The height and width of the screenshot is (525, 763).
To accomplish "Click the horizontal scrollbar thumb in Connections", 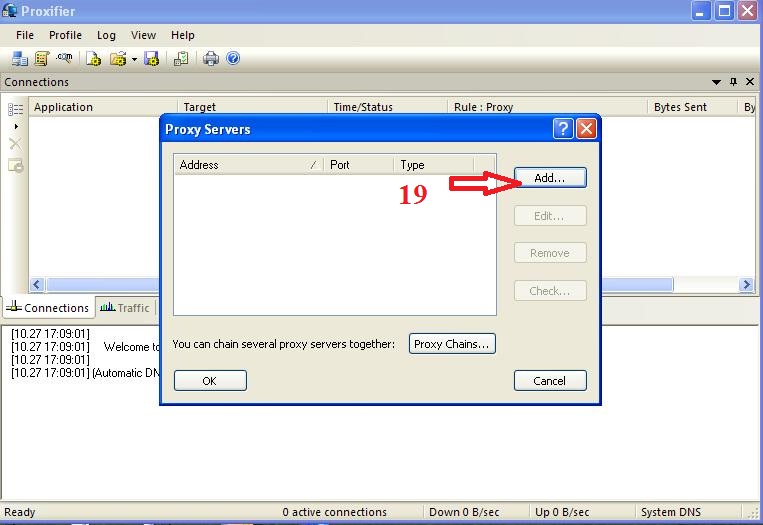I will tap(360, 284).
